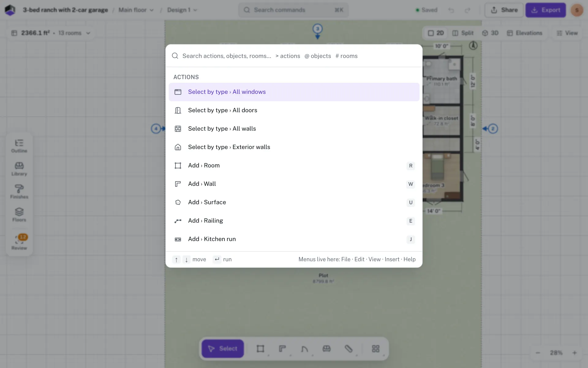The height and width of the screenshot is (368, 588).
Task: Switch to 2D view mode
Action: [436, 33]
